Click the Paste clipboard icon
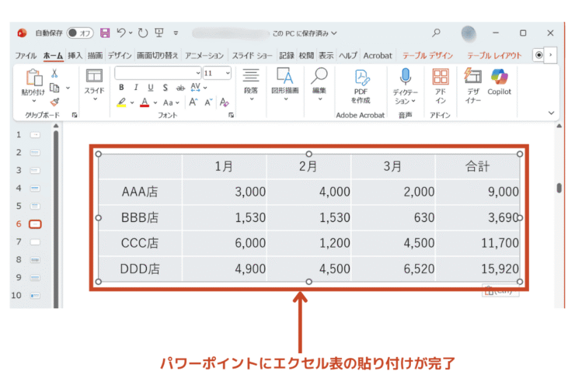575x392 pixels. 33,78
